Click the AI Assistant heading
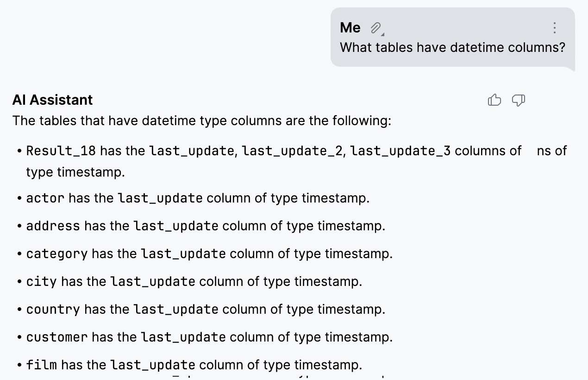This screenshot has width=588, height=380. (52, 100)
